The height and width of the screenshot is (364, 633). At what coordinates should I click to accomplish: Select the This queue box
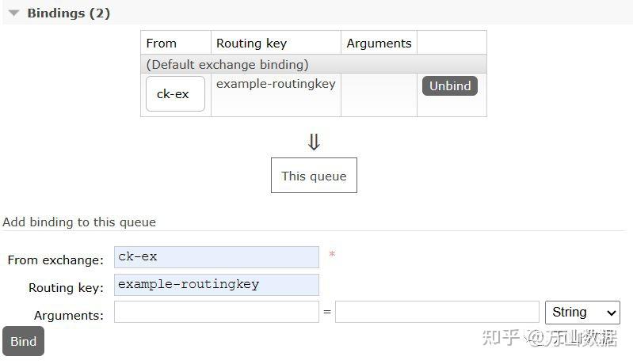314,176
